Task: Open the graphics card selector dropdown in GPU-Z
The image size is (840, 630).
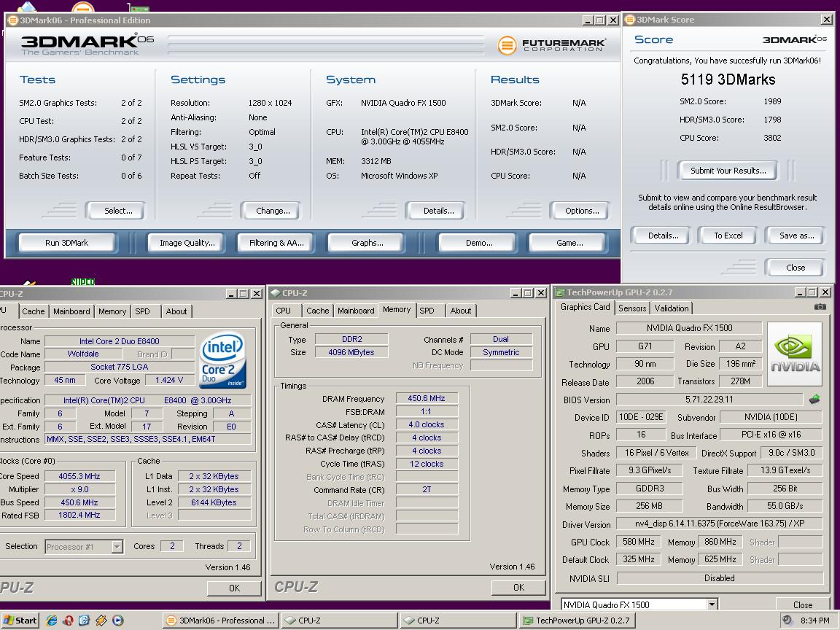Action: point(712,604)
